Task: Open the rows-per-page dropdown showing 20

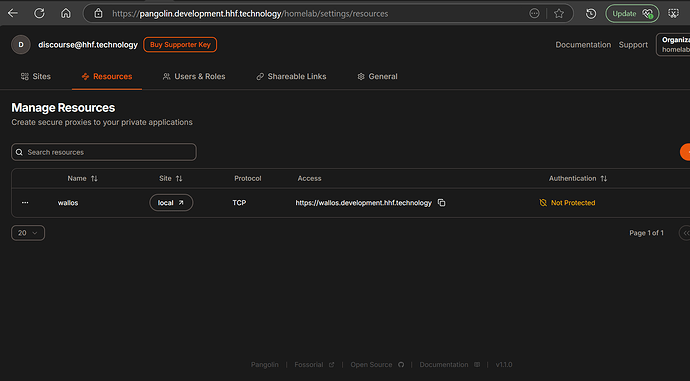Action: 28,233
